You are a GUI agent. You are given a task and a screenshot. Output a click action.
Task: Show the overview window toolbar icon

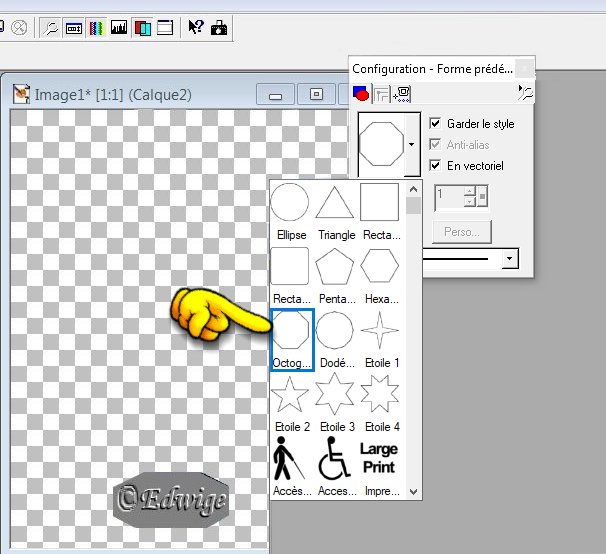click(165, 28)
